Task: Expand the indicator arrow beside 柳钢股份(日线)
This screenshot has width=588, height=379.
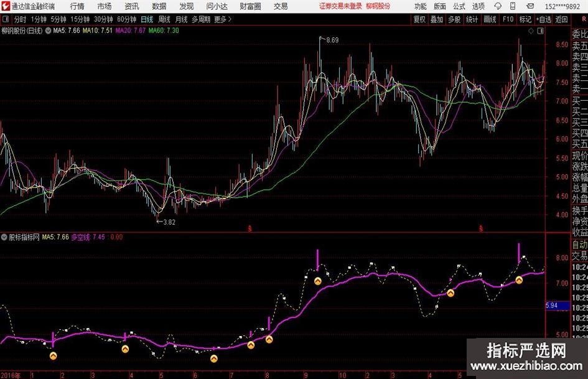Action: coord(48,30)
